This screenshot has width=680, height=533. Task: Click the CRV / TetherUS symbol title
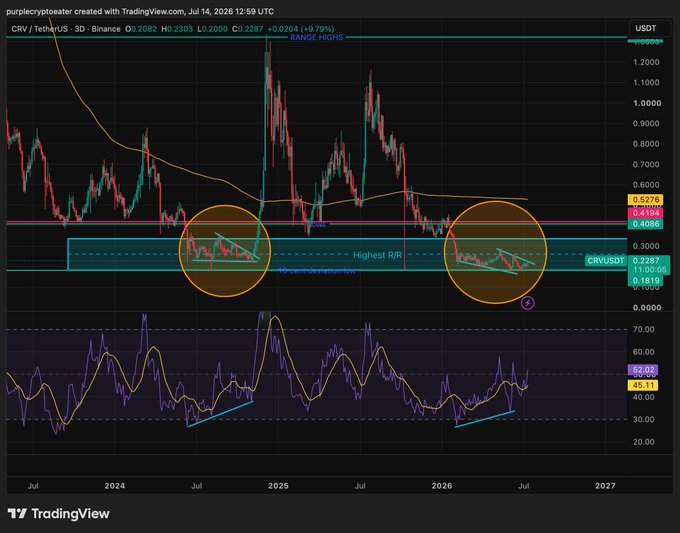point(41,29)
